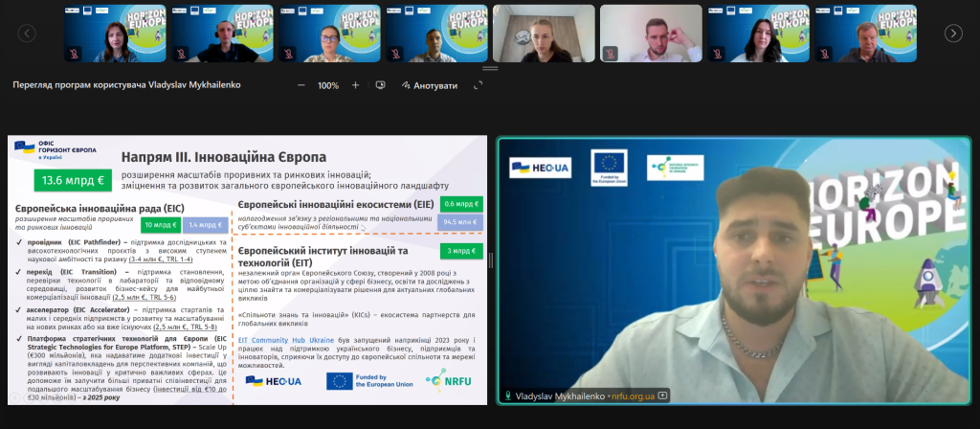Zoom out the shared screen with minus
This screenshot has height=429, width=980.
click(301, 85)
